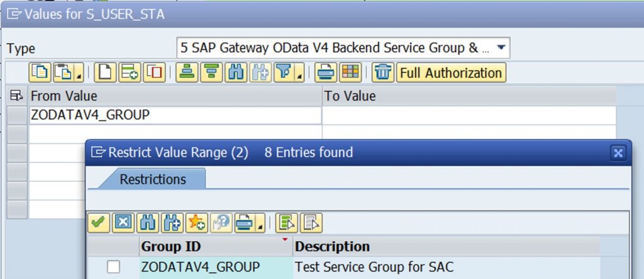Click the Full Authorization button

click(451, 73)
